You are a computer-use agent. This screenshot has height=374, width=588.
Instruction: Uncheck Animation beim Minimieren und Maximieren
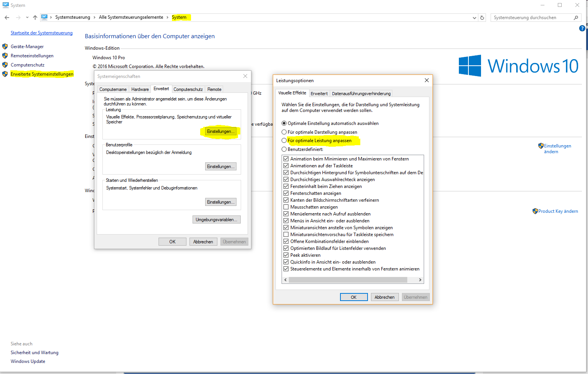click(286, 159)
